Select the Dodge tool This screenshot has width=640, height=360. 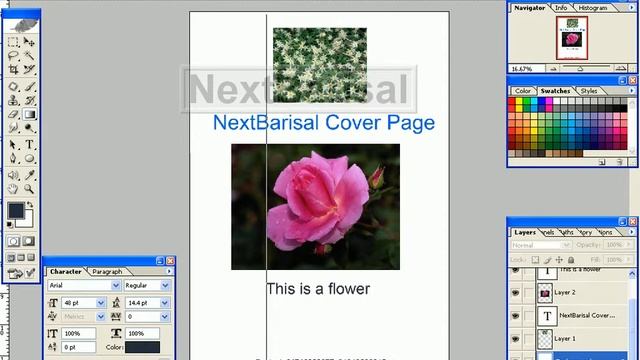tap(29, 128)
